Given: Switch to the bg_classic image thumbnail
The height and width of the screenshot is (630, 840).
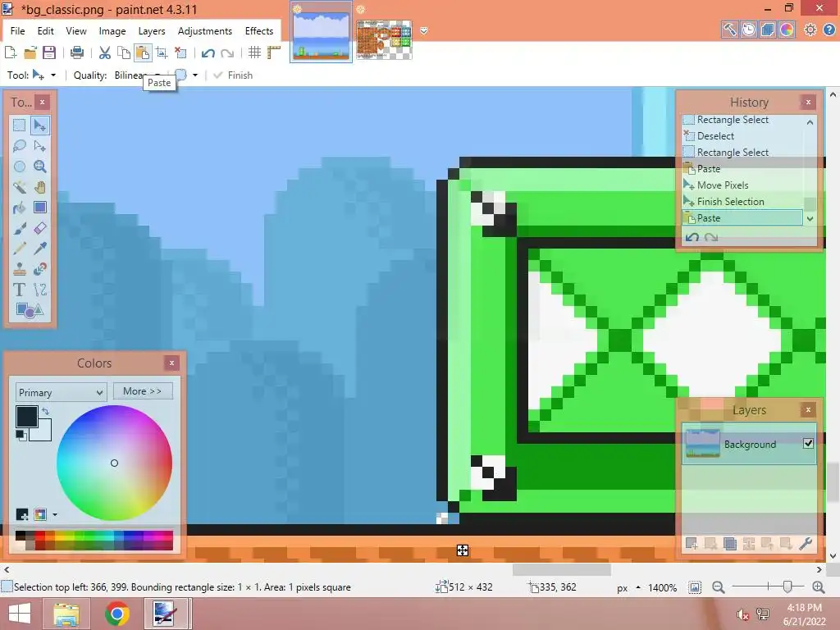Looking at the screenshot, I should (322, 32).
